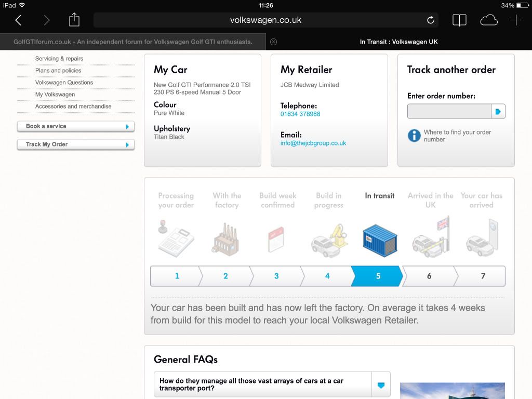The height and width of the screenshot is (399, 532).
Task: Select progress step 4
Action: pyautogui.click(x=327, y=276)
